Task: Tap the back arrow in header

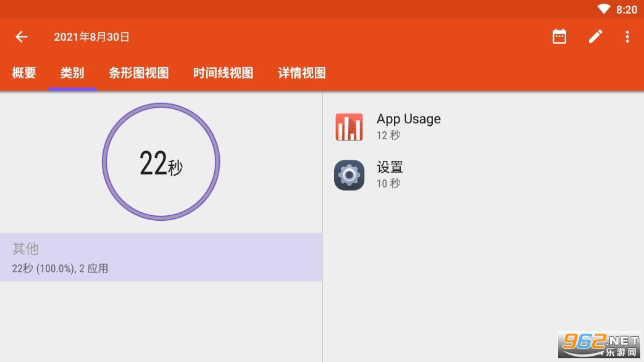Action: tap(22, 37)
